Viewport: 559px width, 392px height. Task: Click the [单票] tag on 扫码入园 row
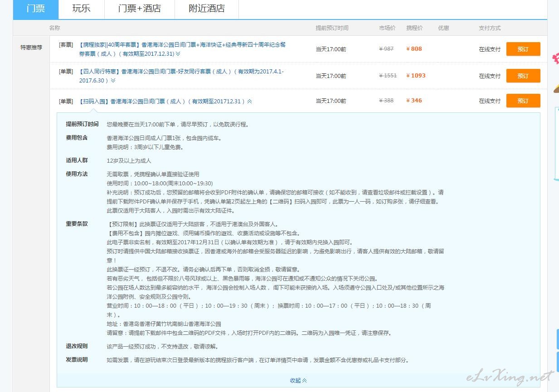click(x=66, y=101)
